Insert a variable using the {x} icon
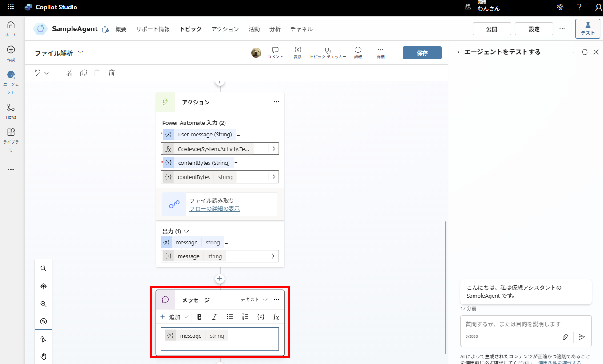 (x=261, y=316)
